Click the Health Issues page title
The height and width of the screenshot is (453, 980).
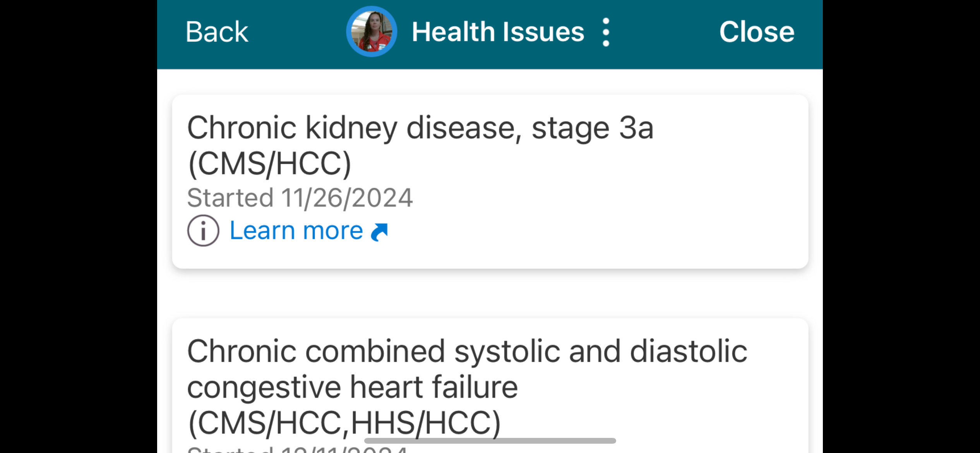click(x=498, y=32)
